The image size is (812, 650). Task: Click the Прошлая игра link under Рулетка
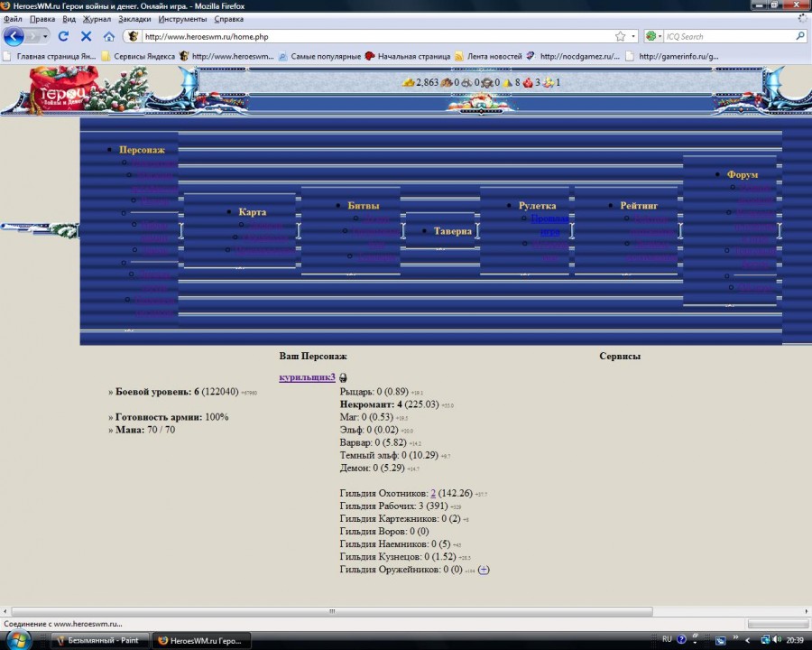(550, 225)
